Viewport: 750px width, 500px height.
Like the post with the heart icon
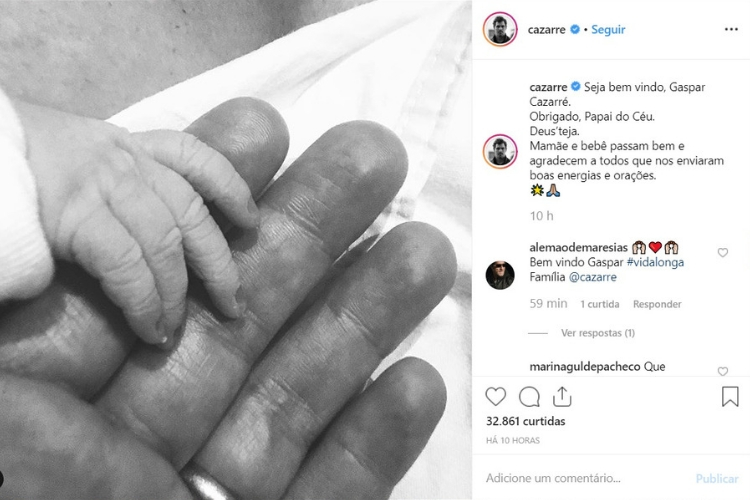[496, 397]
